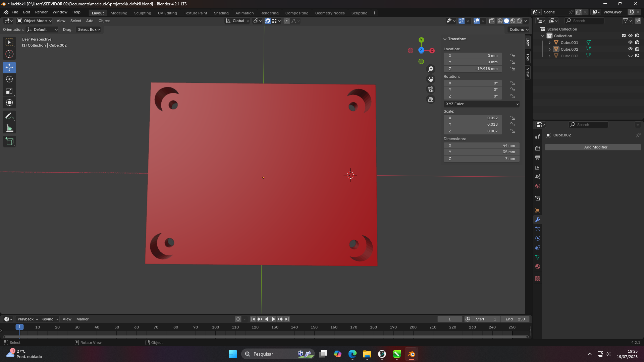Play the animation forward
The height and width of the screenshot is (362, 644).
[x=273, y=319]
